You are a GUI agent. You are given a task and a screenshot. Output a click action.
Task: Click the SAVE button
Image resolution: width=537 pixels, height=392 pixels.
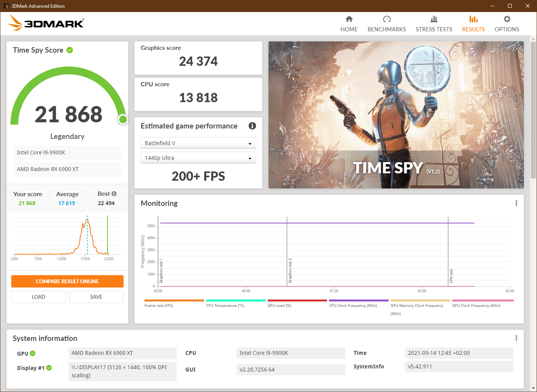(96, 297)
